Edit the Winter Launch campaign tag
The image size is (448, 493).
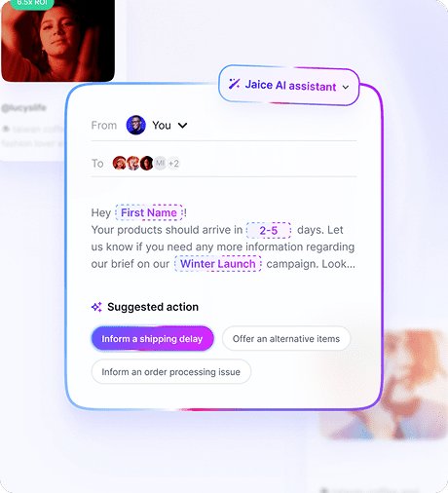[x=218, y=264]
